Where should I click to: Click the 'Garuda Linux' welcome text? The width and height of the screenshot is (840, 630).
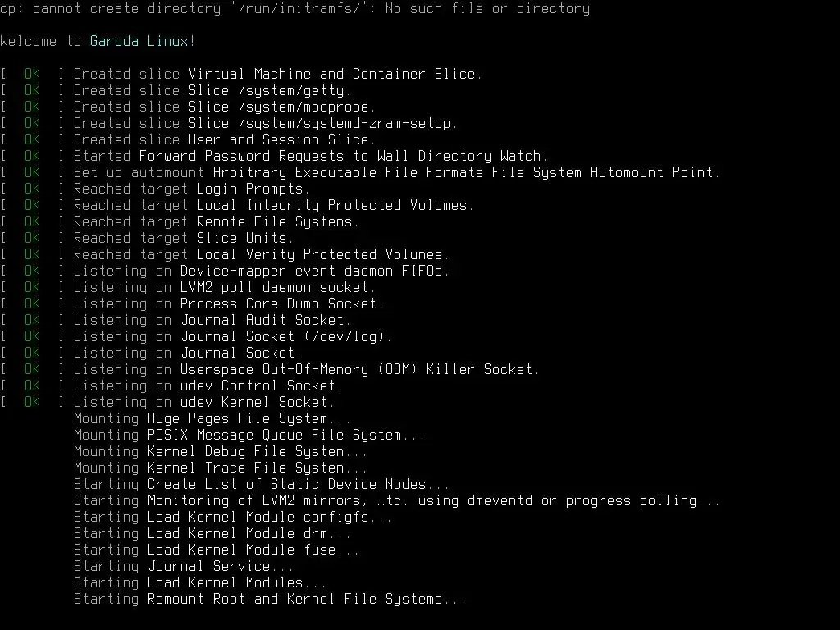click(x=138, y=41)
